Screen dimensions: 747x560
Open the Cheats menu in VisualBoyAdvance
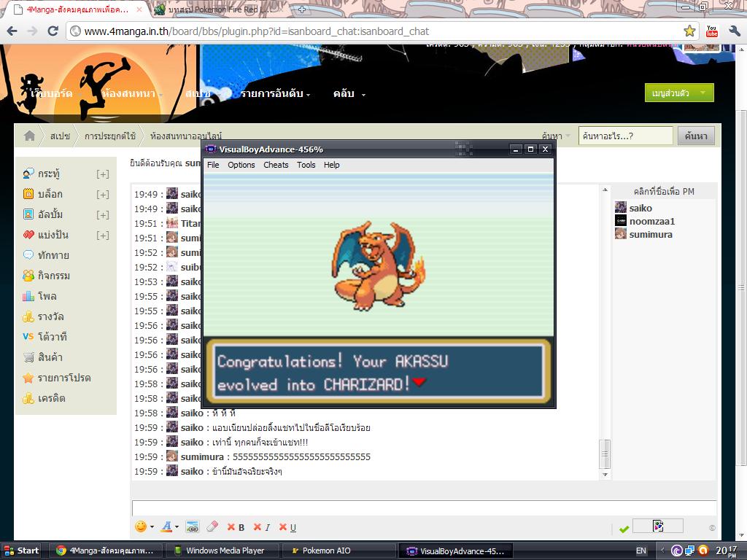pos(276,165)
